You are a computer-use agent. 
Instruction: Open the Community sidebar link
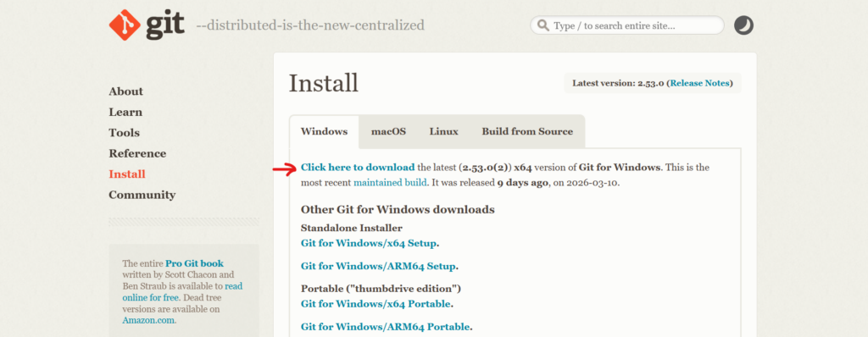[142, 195]
